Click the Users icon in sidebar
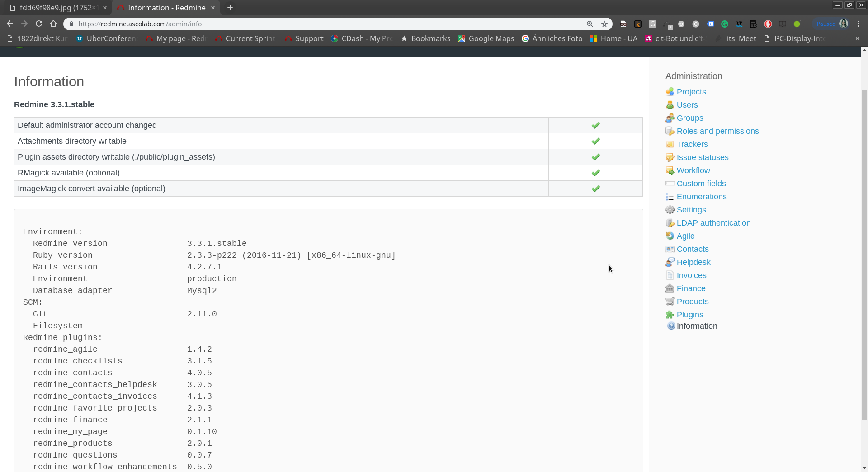Image resolution: width=868 pixels, height=472 pixels. [x=670, y=105]
